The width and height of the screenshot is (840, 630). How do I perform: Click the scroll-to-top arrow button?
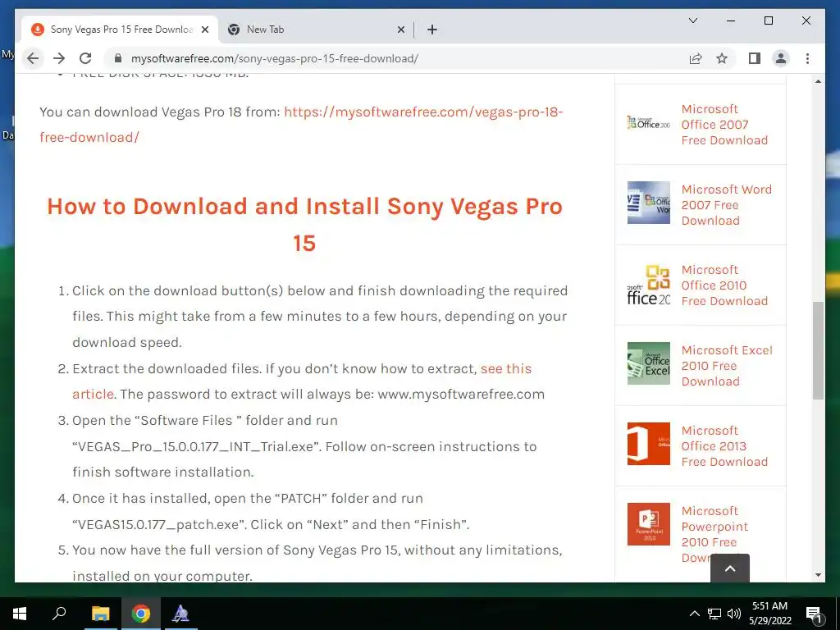[729, 568]
